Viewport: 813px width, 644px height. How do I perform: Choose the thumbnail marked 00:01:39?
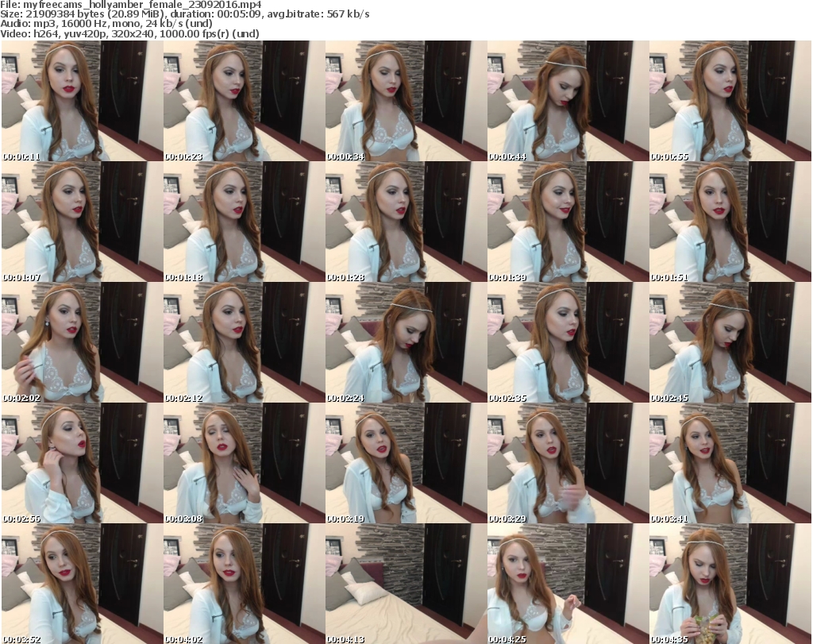point(568,222)
